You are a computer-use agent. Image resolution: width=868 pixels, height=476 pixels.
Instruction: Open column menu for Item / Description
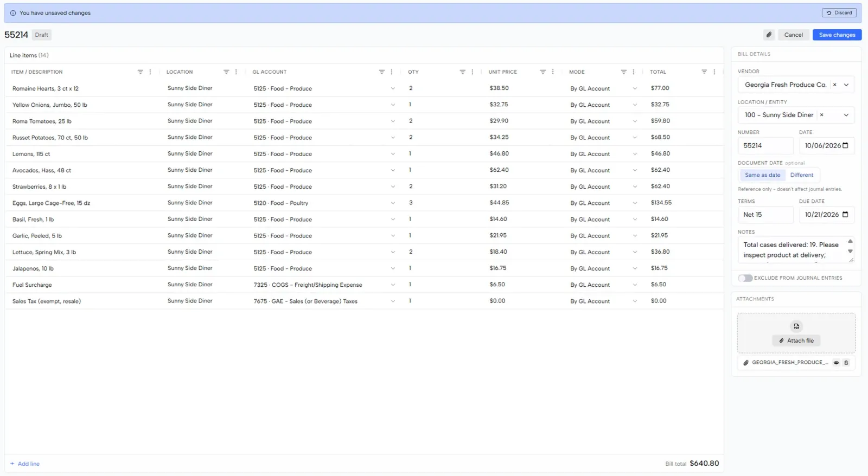click(150, 72)
